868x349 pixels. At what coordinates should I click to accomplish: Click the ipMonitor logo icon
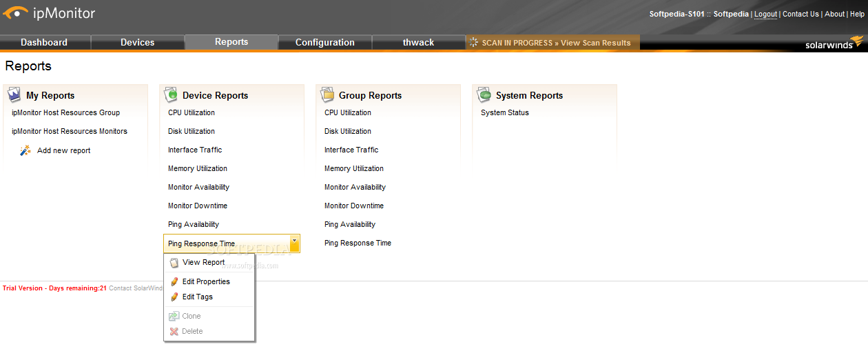click(x=16, y=12)
